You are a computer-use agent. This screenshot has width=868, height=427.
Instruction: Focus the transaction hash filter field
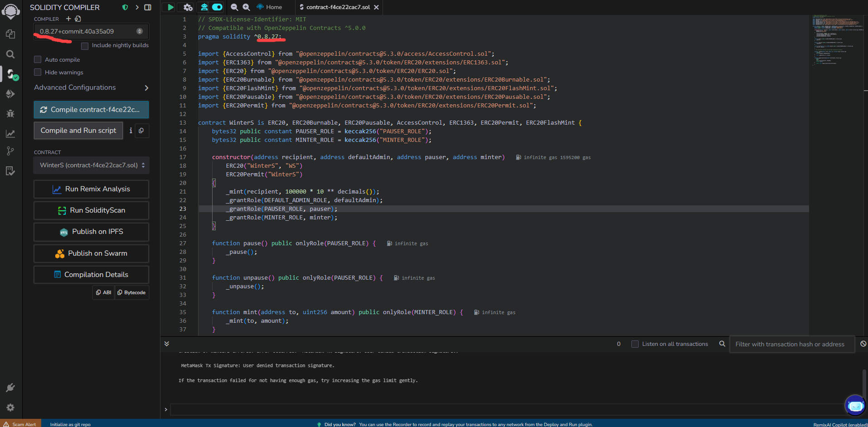point(792,344)
